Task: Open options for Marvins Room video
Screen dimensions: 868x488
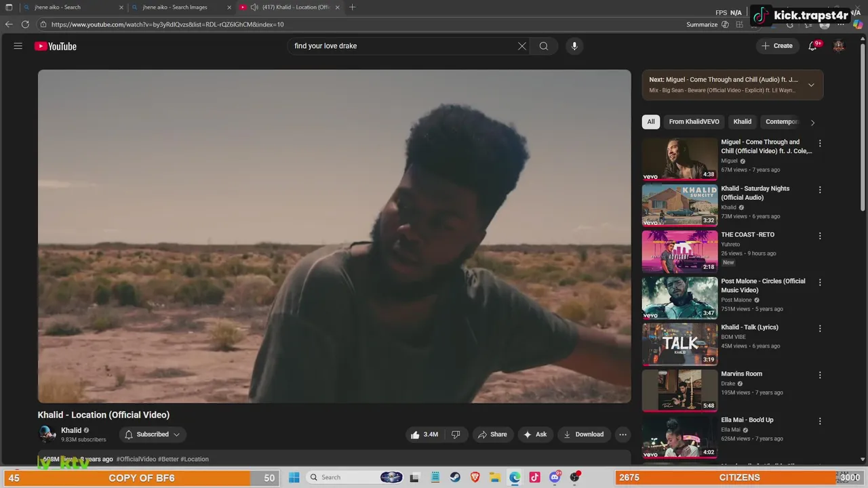Action: 820,375
